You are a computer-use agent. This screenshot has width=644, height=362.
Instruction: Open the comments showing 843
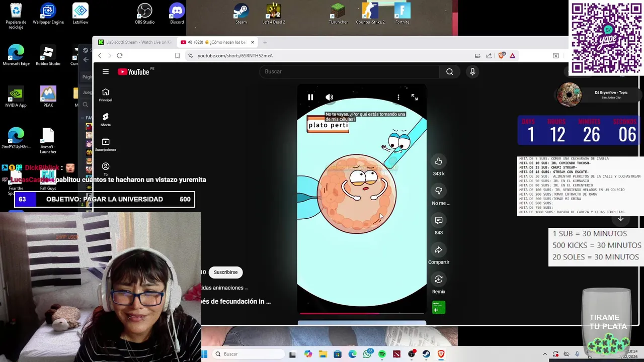[x=439, y=220]
